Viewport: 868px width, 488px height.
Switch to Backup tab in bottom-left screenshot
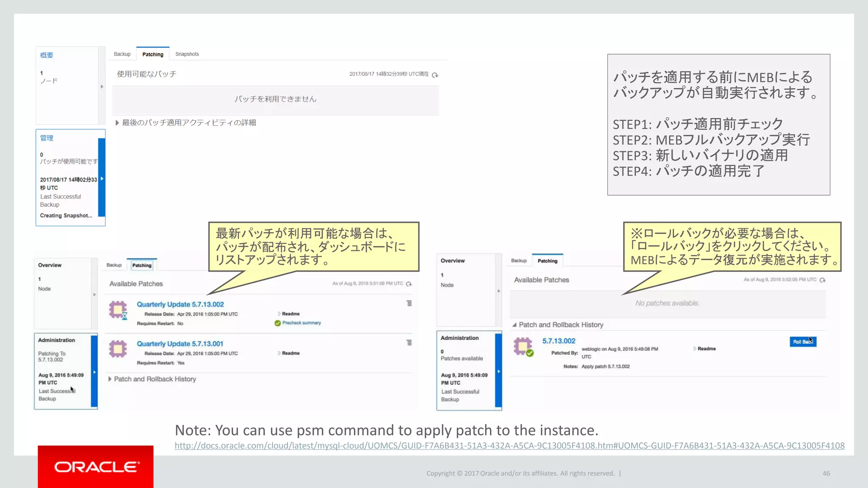coord(114,265)
